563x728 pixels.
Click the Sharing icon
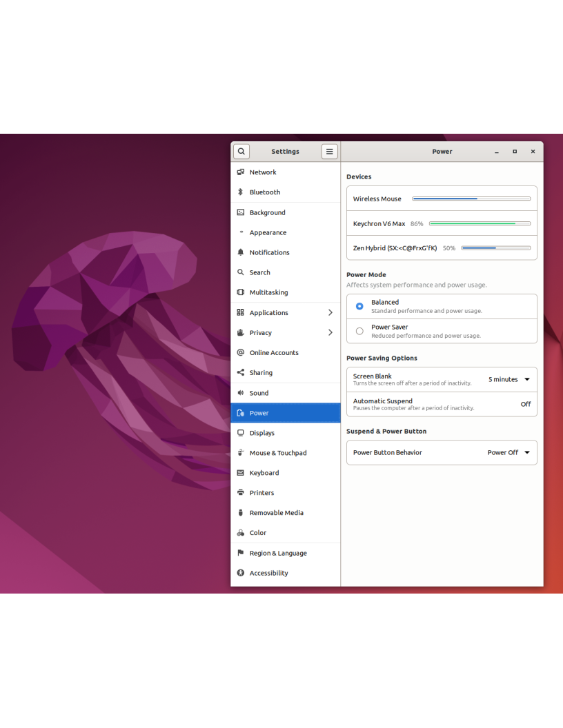[x=241, y=372]
